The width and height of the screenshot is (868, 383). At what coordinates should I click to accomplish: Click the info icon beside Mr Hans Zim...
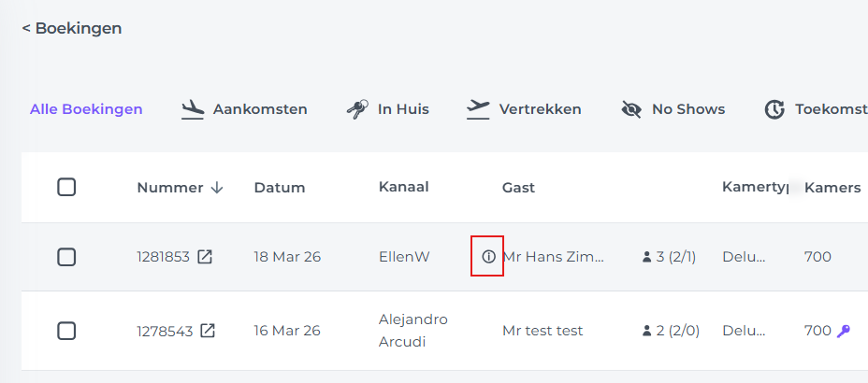point(488,257)
